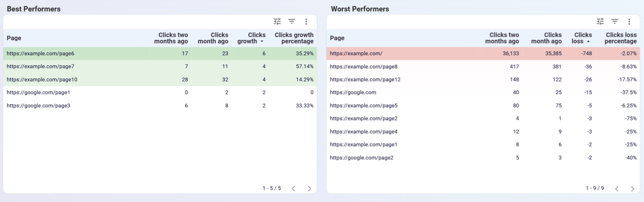Screen dimensions: 644x202
Task: Click the -36 clicks loss cell
Action: coord(588,66)
